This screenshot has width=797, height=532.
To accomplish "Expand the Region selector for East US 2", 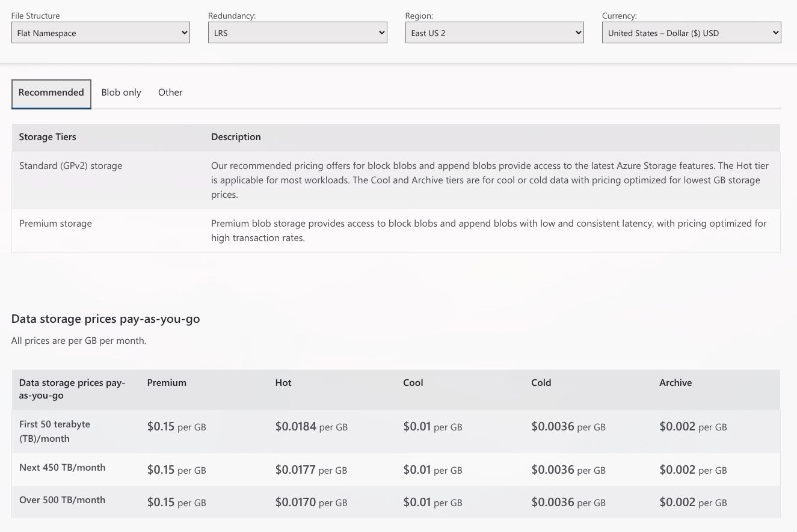I will (494, 32).
